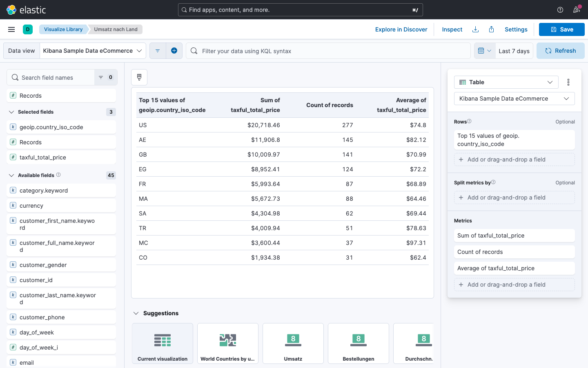Open the layer actions three-dot menu
This screenshot has height=368, width=588.
(x=568, y=82)
